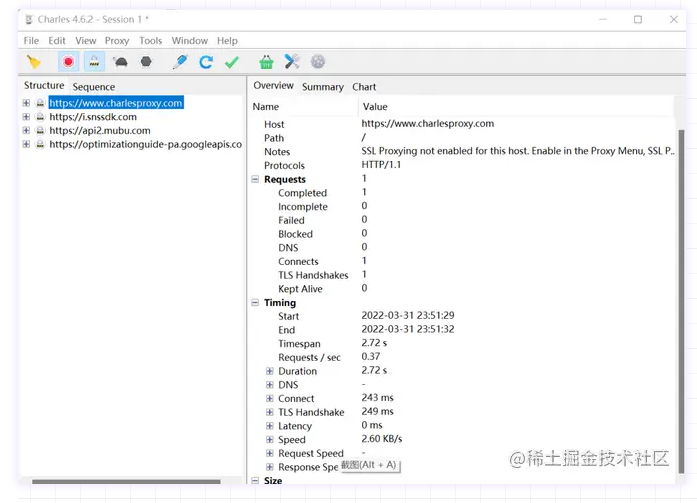Select https://i.snssdk.com host row
Image resolution: width=697 pixels, height=503 pixels.
coord(93,117)
